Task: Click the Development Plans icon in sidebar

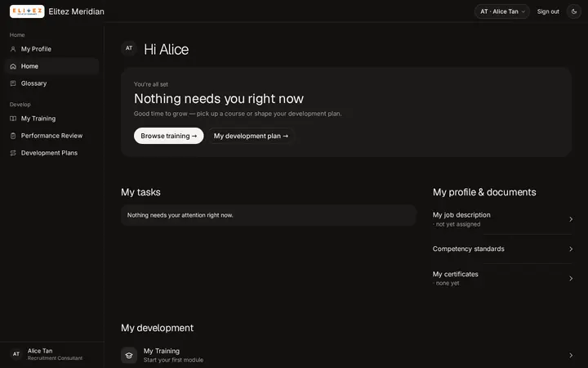Action: click(13, 153)
